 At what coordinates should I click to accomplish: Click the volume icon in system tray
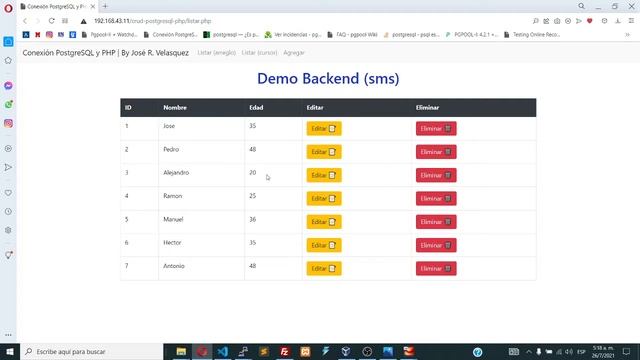(569, 351)
